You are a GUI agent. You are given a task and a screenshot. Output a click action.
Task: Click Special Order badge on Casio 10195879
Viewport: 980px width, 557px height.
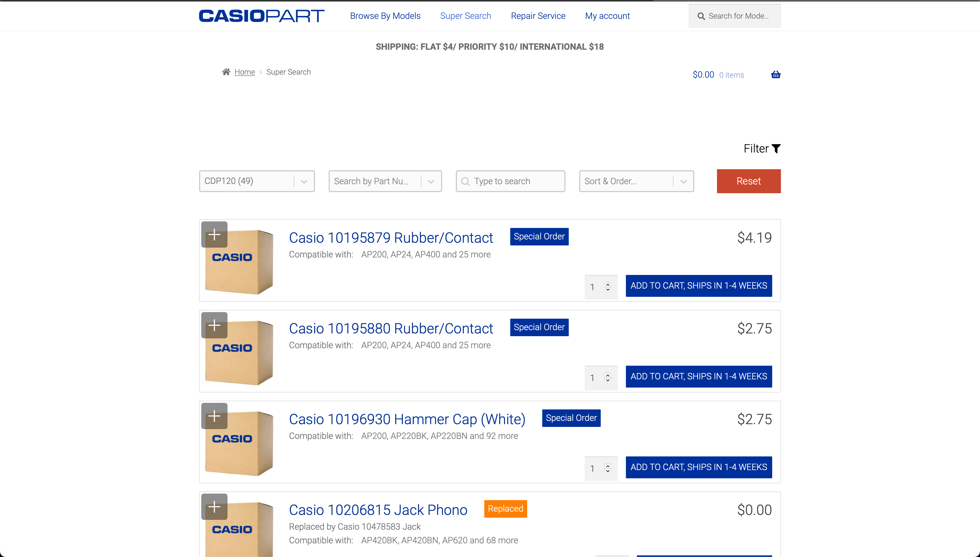pyautogui.click(x=539, y=236)
